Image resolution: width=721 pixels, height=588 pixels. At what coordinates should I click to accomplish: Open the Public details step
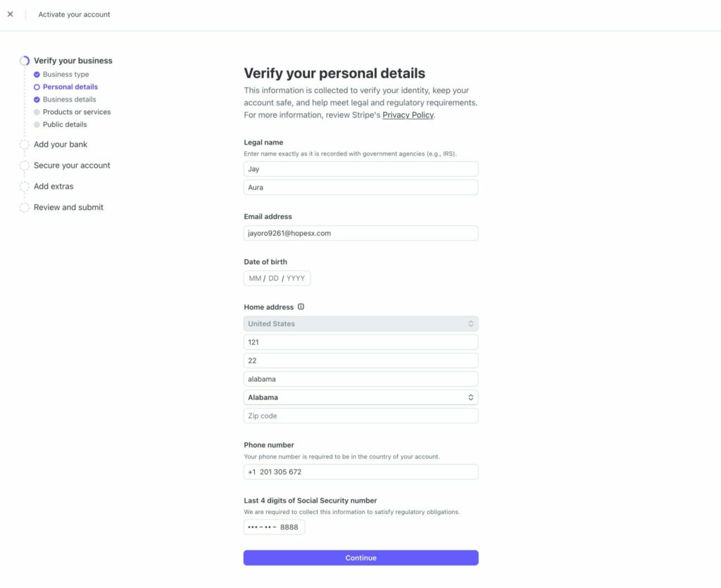point(65,125)
